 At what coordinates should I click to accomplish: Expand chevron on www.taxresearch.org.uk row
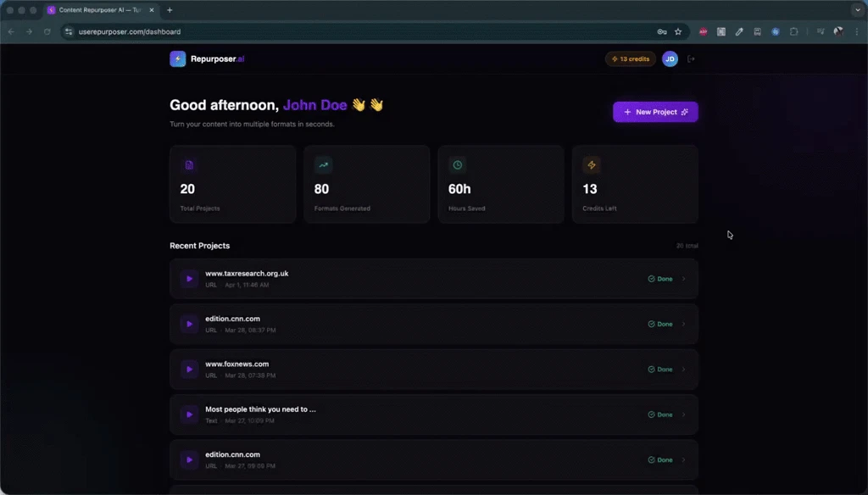pyautogui.click(x=684, y=279)
